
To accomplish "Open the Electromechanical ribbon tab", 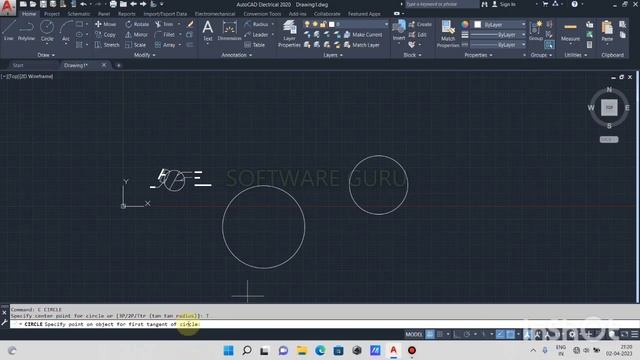I will [215, 14].
